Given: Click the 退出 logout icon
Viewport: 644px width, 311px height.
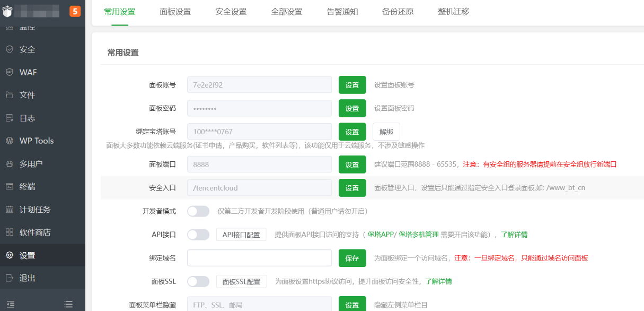Looking at the screenshot, I should tap(10, 278).
